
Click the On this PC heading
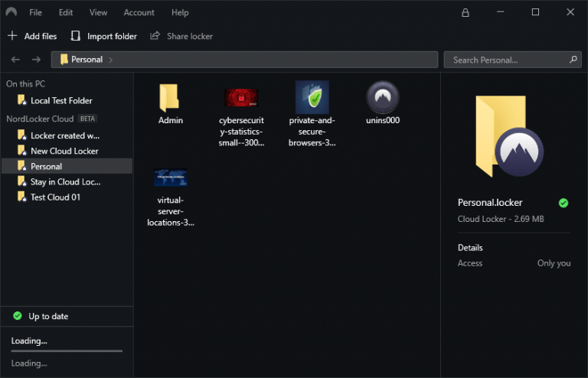(x=25, y=84)
